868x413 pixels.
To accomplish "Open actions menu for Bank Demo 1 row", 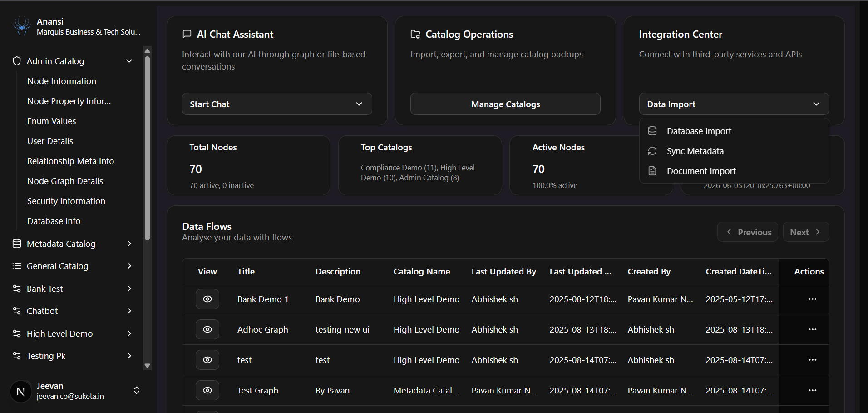I will [813, 299].
